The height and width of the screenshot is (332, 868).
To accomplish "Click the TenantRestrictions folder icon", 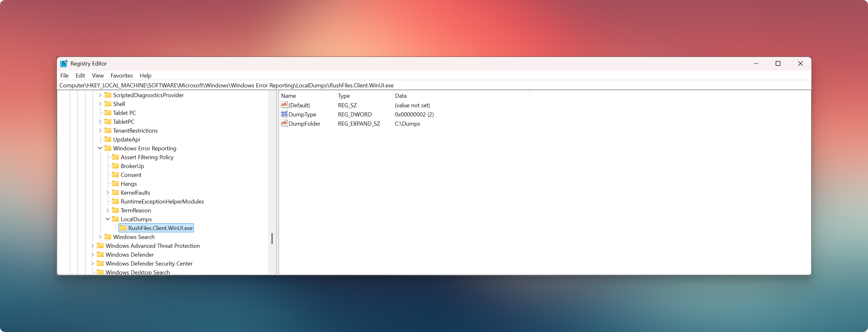I will click(x=108, y=130).
